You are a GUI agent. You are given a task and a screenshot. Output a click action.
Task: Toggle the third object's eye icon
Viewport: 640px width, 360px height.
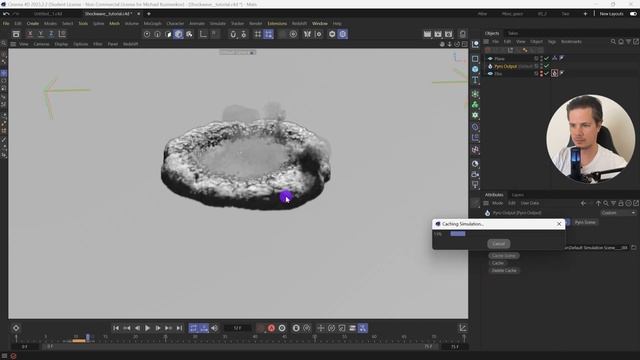click(x=490, y=74)
